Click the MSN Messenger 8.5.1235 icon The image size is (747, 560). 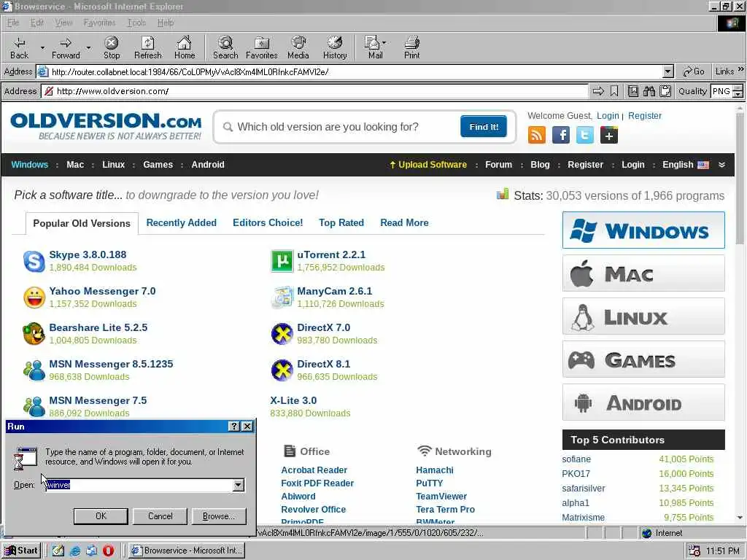pos(34,370)
